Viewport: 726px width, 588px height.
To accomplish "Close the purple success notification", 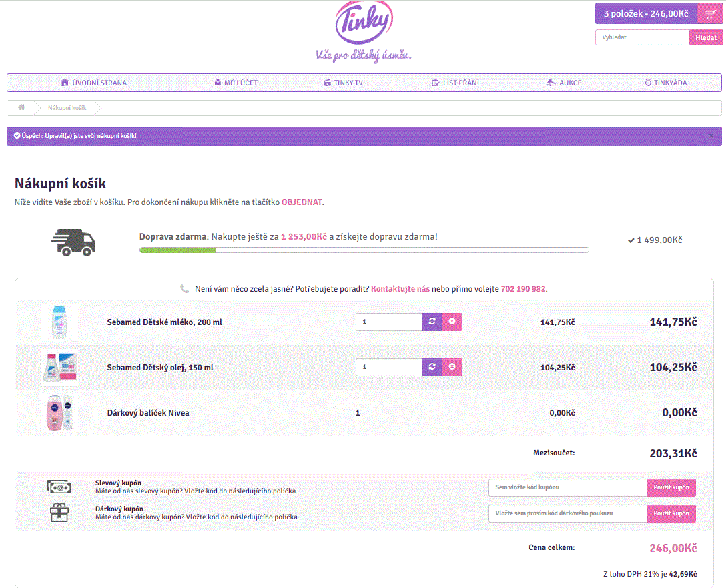I will (711, 136).
